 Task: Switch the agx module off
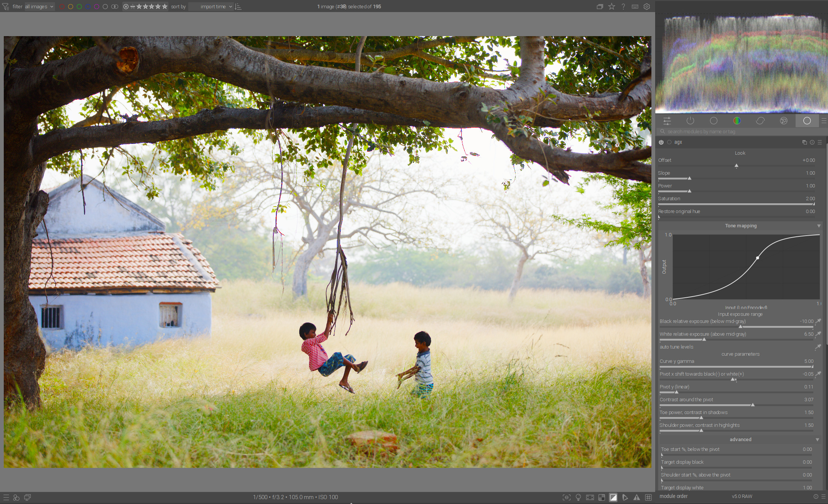[x=661, y=142]
